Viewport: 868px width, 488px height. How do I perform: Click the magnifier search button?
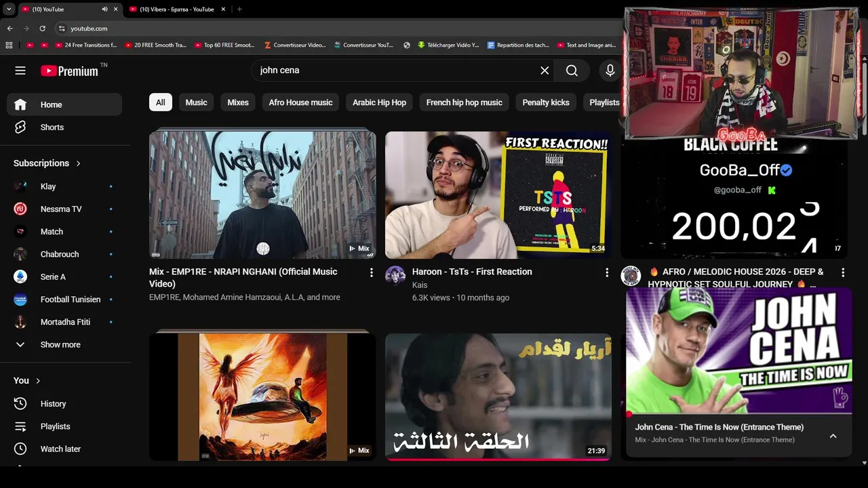572,70
